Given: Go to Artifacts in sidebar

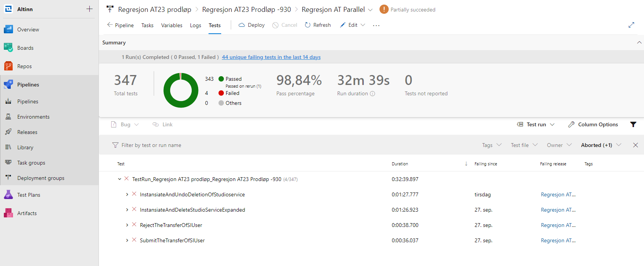Looking at the screenshot, I should [x=27, y=213].
